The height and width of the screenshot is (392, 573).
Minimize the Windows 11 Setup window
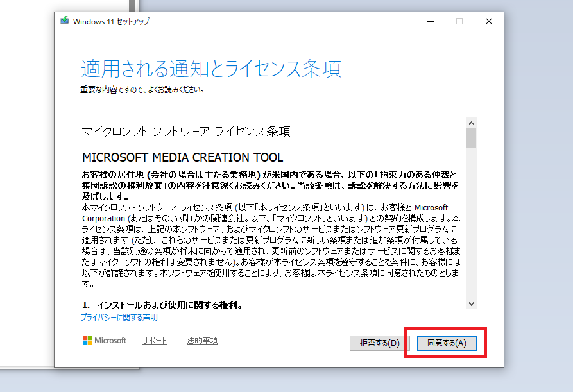(x=429, y=21)
